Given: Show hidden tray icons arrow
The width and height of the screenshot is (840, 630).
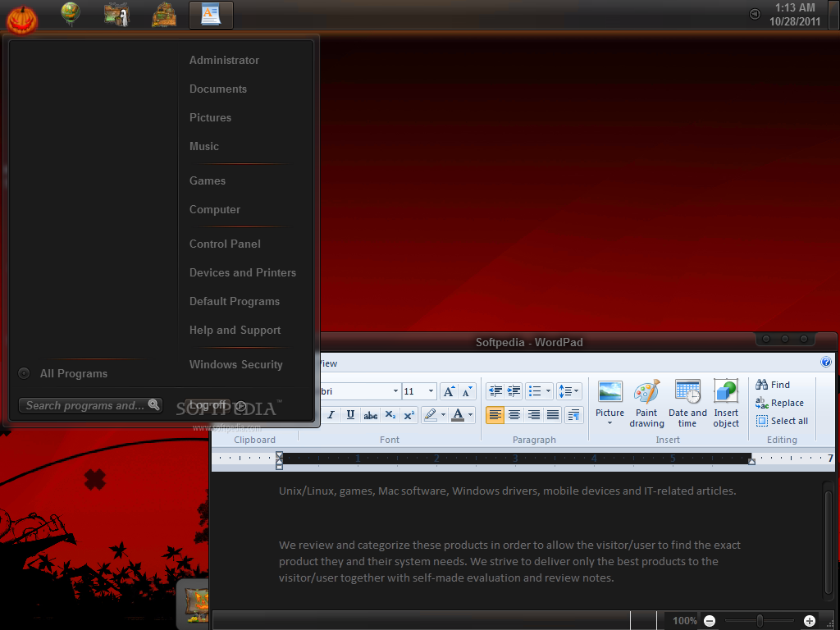Looking at the screenshot, I should (755, 15).
